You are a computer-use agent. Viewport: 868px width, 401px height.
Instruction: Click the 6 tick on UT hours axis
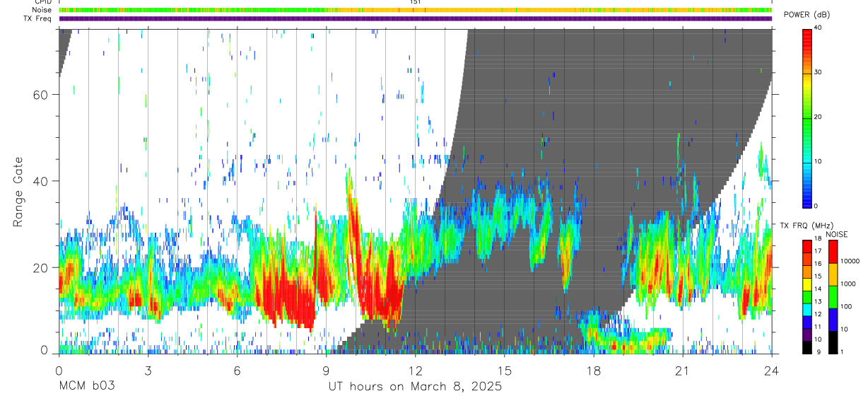(x=237, y=370)
